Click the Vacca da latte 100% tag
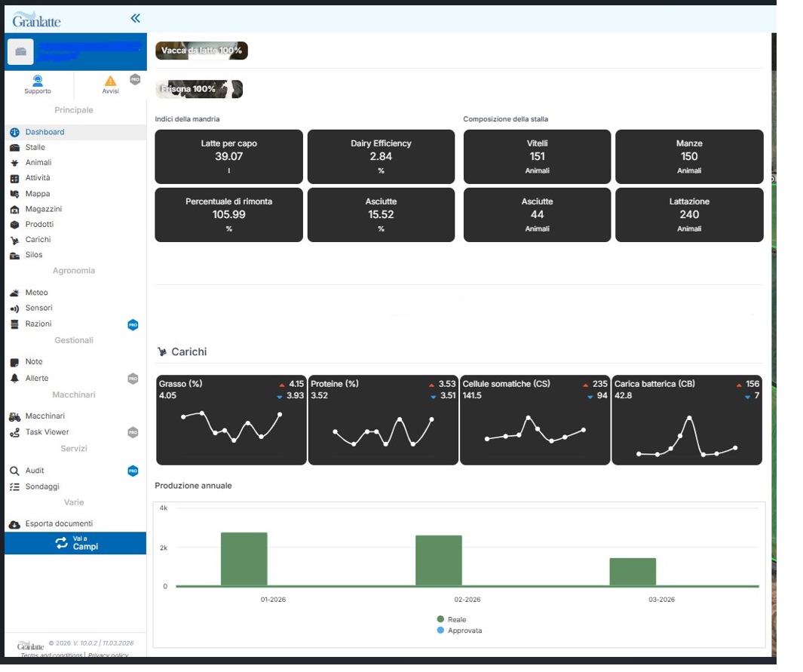The width and height of the screenshot is (803, 672). pos(201,51)
